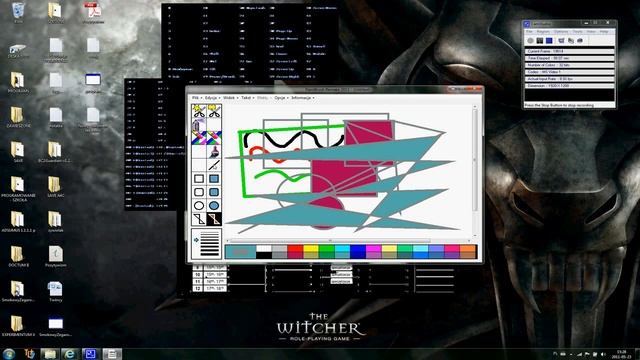
Task: Select the straight line drawing tool
Action: pos(214,165)
